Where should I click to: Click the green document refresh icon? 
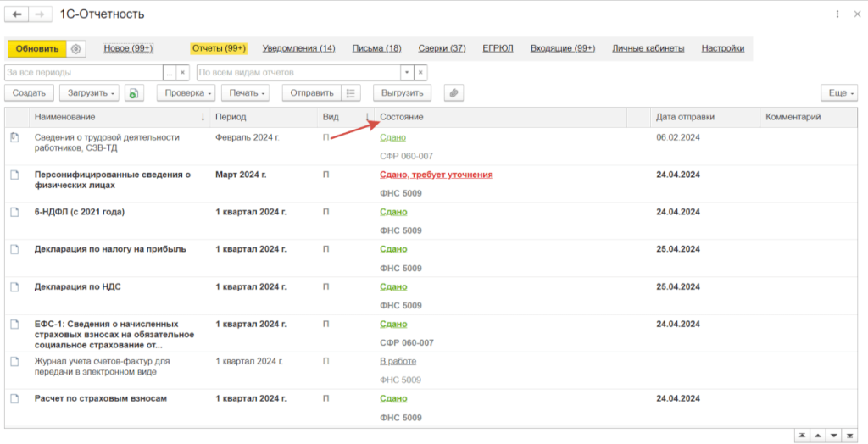pyautogui.click(x=134, y=93)
